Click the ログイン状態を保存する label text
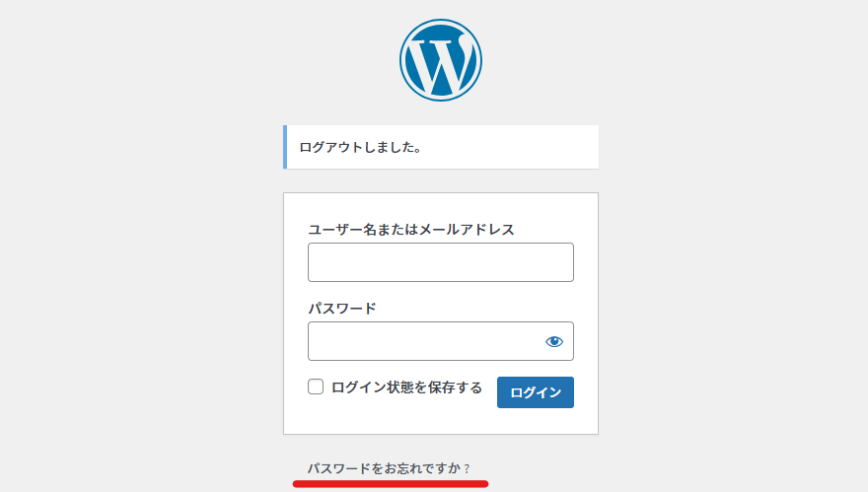This screenshot has width=868, height=492. (x=406, y=387)
